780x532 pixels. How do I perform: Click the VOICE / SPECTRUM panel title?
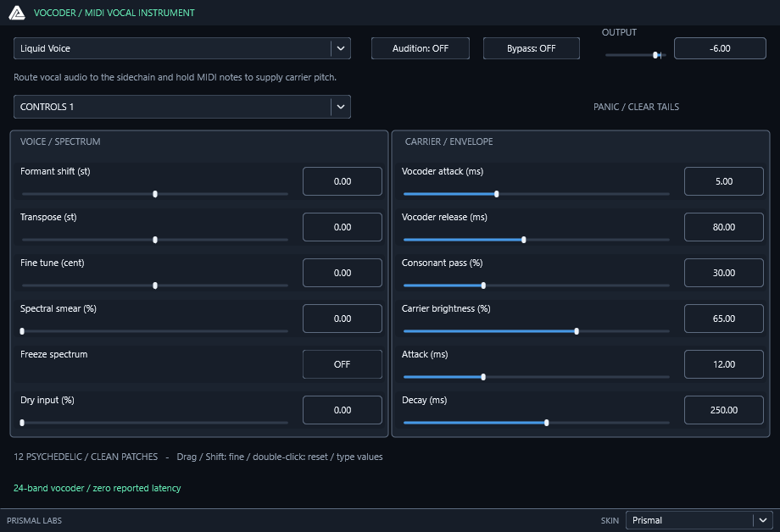click(x=60, y=141)
